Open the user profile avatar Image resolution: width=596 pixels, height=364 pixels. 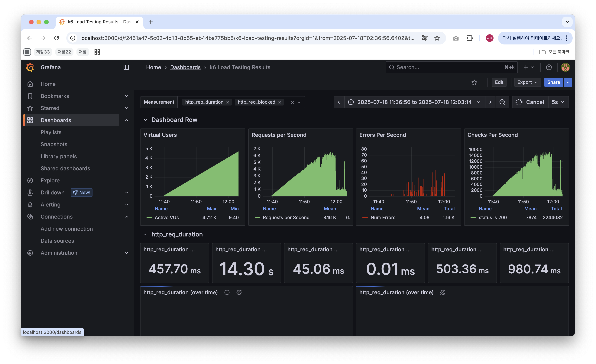pyautogui.click(x=565, y=67)
